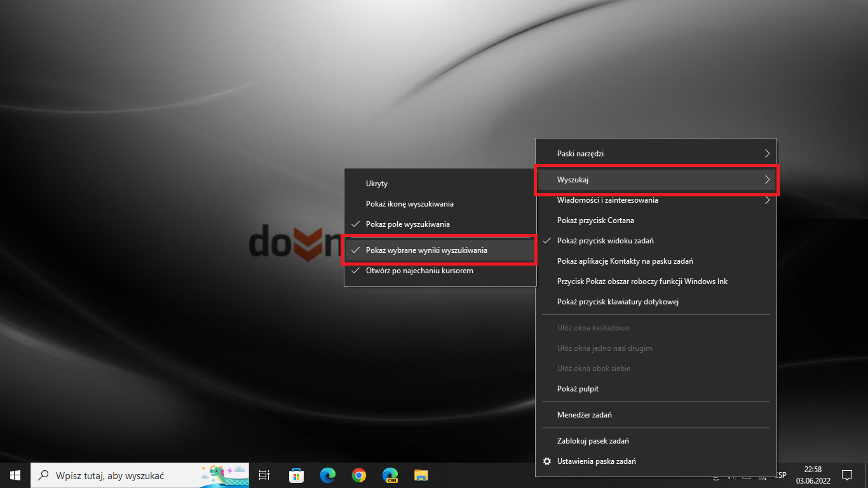This screenshot has width=868, height=488.
Task: Open Ustawienia paska zadań
Action: tap(656, 461)
